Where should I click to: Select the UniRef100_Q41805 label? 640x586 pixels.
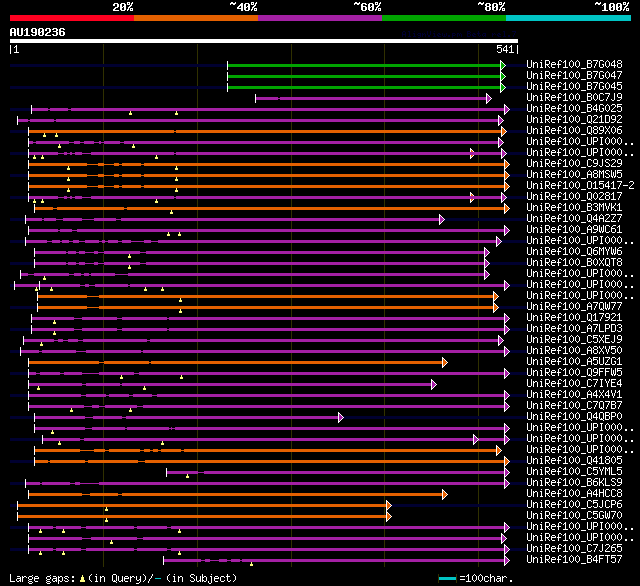574,460
